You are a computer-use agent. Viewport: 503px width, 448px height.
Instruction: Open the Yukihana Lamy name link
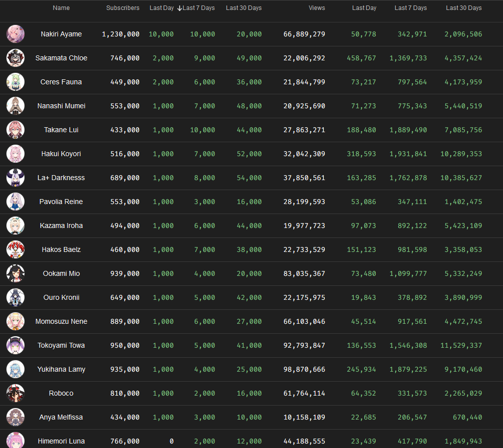point(61,369)
